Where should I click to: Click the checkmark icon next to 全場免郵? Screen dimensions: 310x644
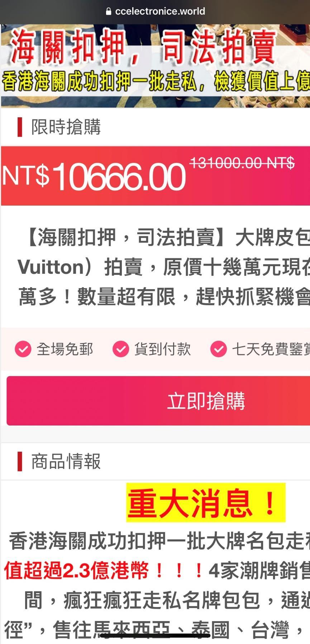pos(23,349)
